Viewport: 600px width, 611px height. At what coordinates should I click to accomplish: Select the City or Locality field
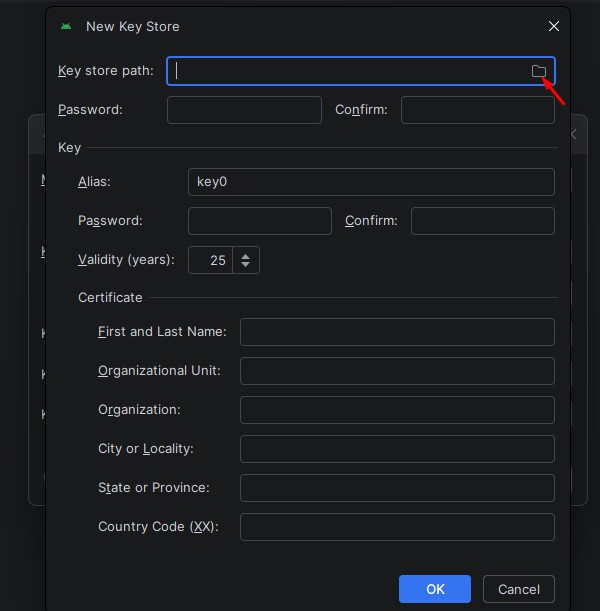tap(397, 449)
